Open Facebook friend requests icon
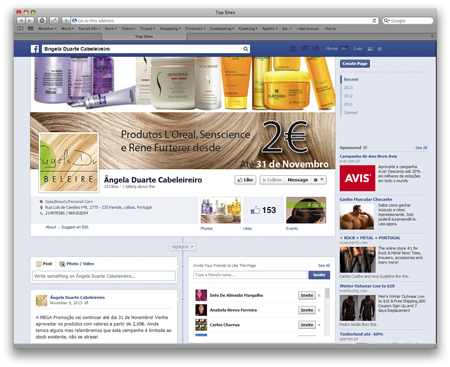 click(293, 49)
